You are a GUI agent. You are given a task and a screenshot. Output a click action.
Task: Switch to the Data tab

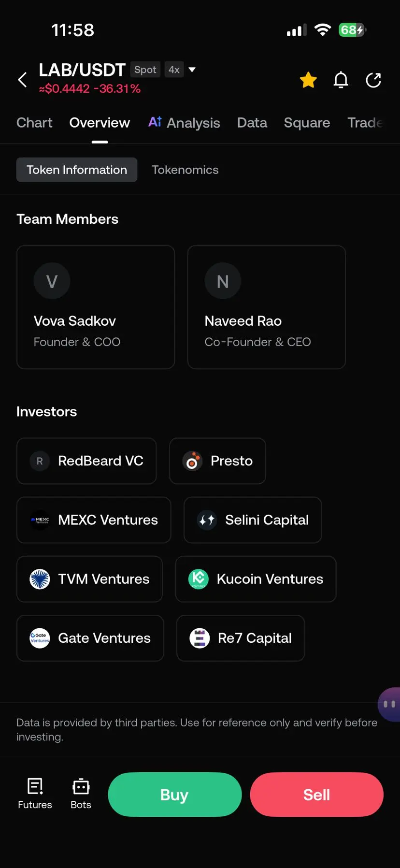point(252,123)
